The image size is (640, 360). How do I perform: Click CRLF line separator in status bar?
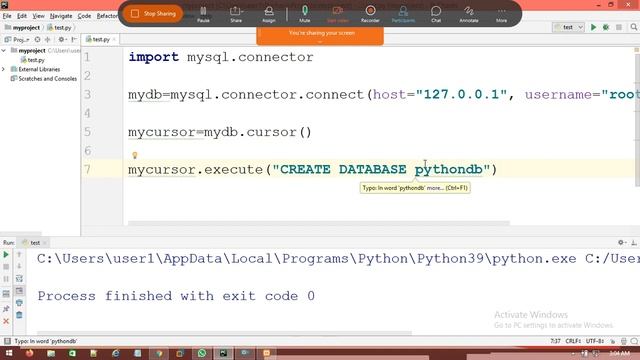pyautogui.click(x=573, y=341)
